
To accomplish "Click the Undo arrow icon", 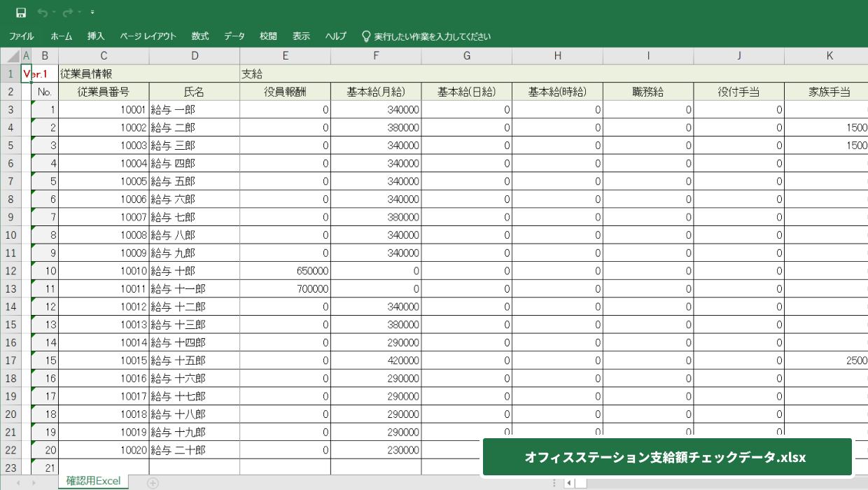I will pyautogui.click(x=43, y=13).
